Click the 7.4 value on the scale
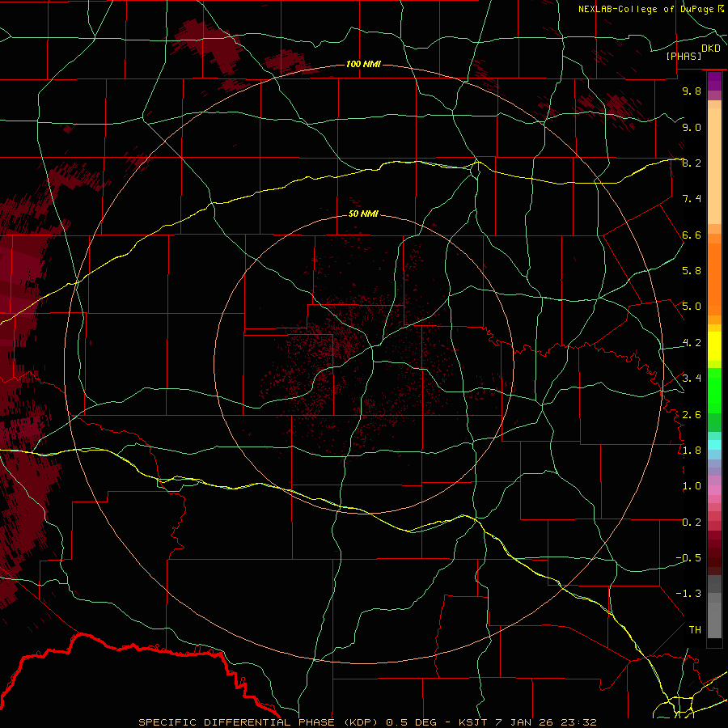 [x=692, y=199]
